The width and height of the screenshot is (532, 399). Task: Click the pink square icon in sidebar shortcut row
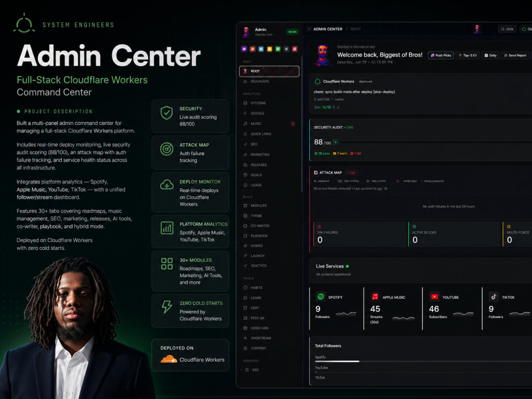[x=295, y=49]
